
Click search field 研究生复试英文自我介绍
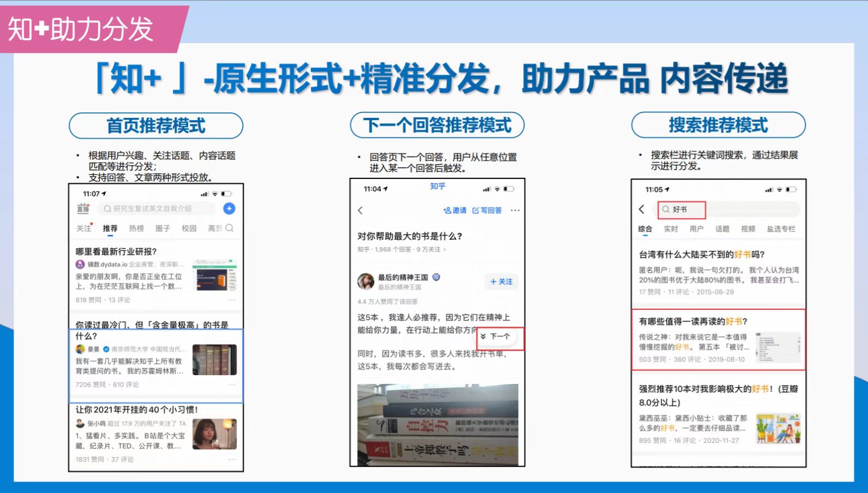coord(158,208)
